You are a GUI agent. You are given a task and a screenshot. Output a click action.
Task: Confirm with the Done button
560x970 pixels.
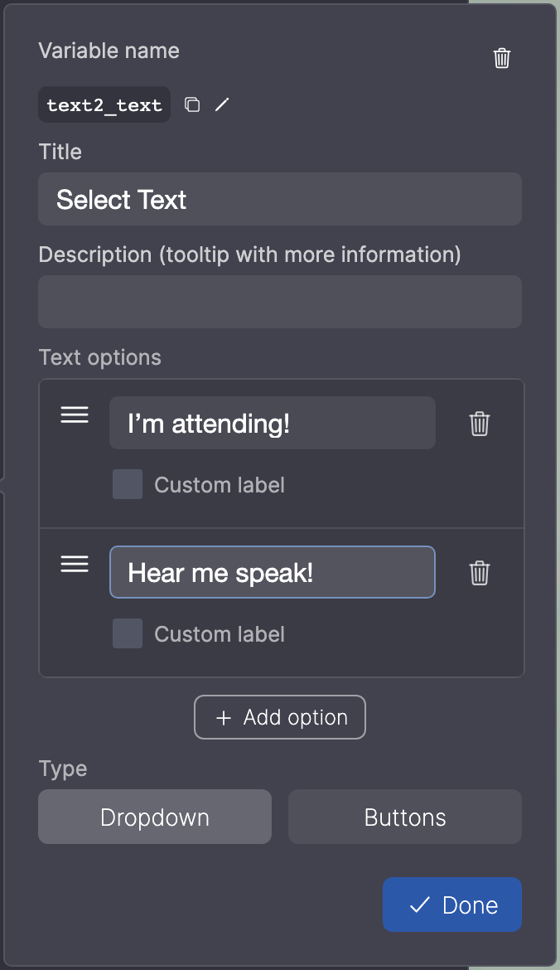tap(452, 905)
